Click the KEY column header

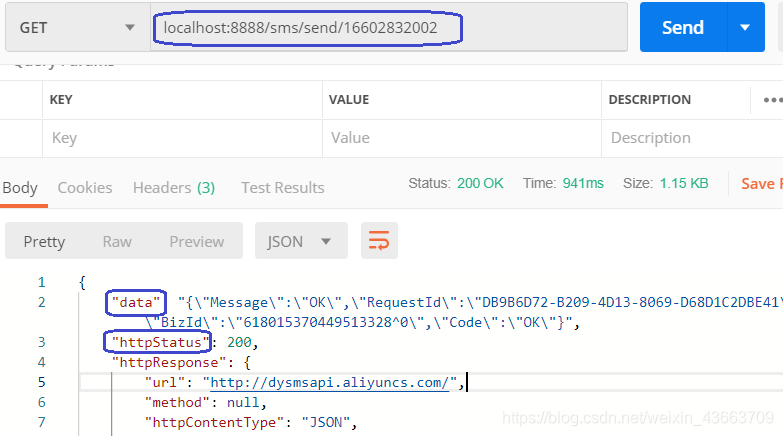coord(61,100)
